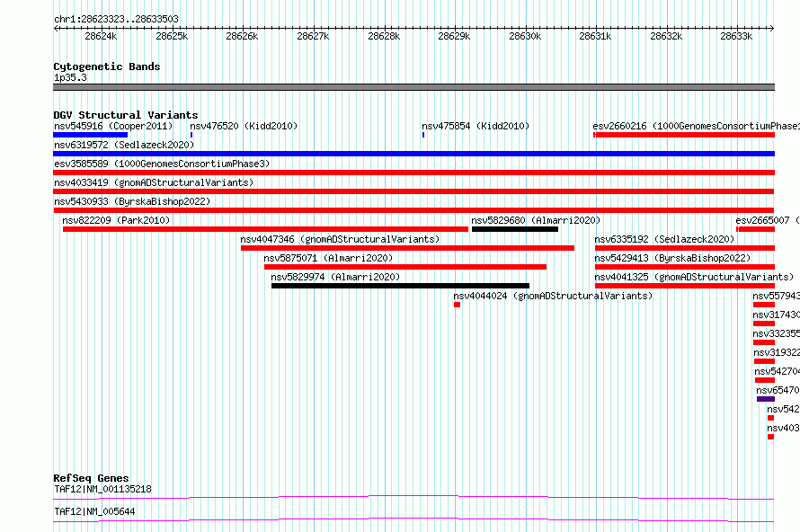Screen dimensions: 800x532
Task: Open the nsv6319572 (Sedlazeck2020) variant label
Action: click(x=124, y=145)
